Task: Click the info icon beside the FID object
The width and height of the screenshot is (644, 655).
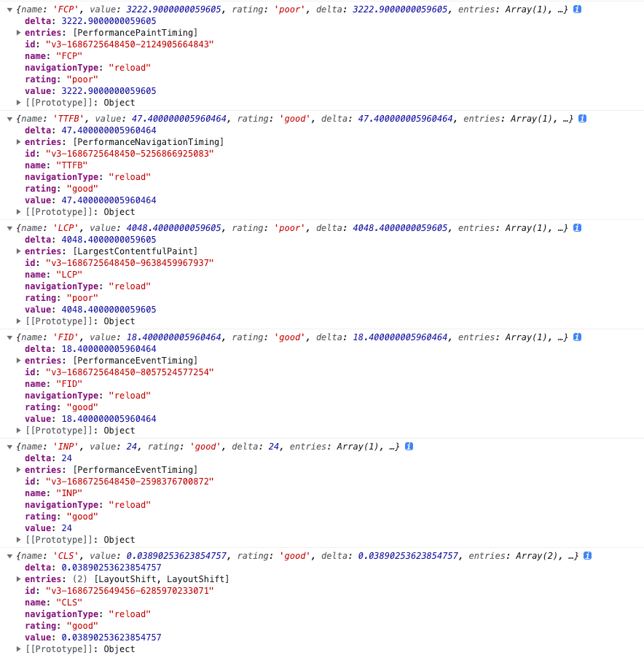Action: [577, 337]
